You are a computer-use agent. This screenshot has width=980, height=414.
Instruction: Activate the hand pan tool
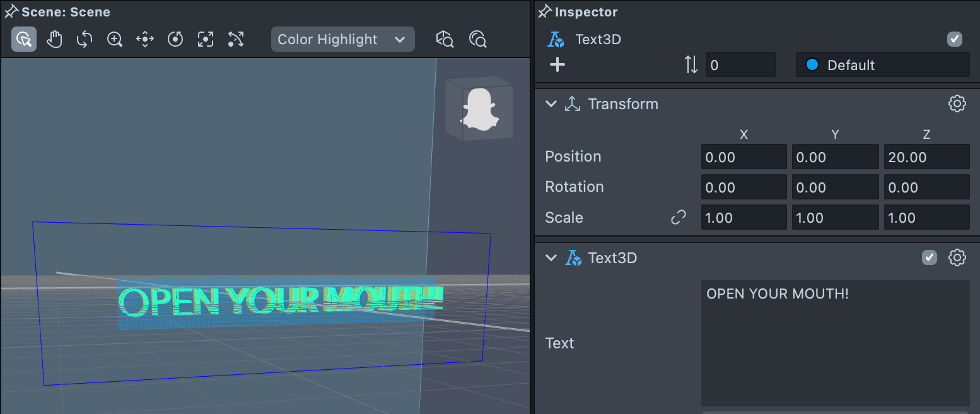[x=54, y=39]
